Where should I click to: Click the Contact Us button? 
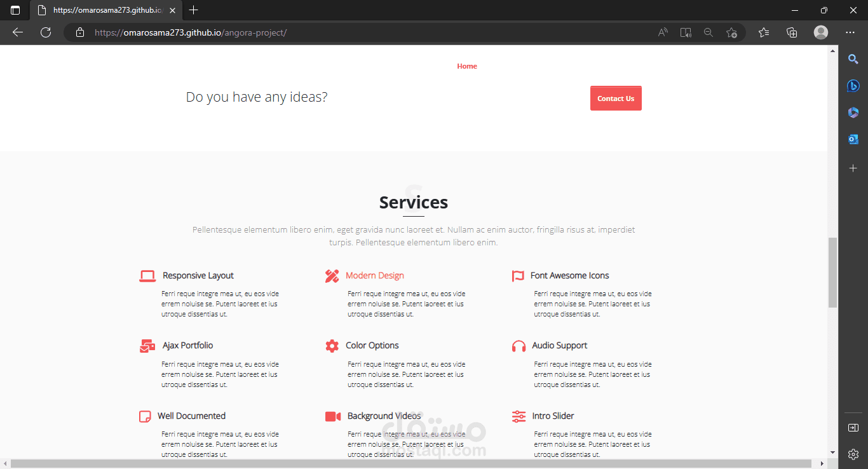point(616,99)
